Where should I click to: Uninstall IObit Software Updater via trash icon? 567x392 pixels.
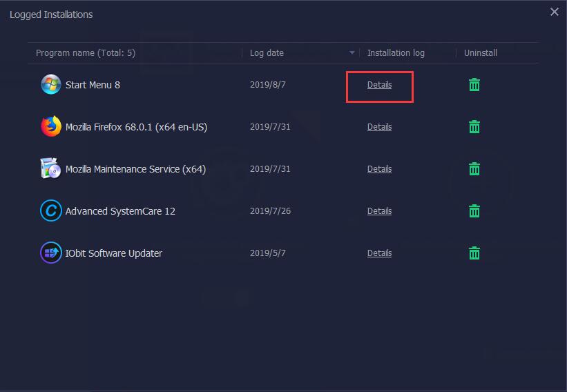pos(474,253)
